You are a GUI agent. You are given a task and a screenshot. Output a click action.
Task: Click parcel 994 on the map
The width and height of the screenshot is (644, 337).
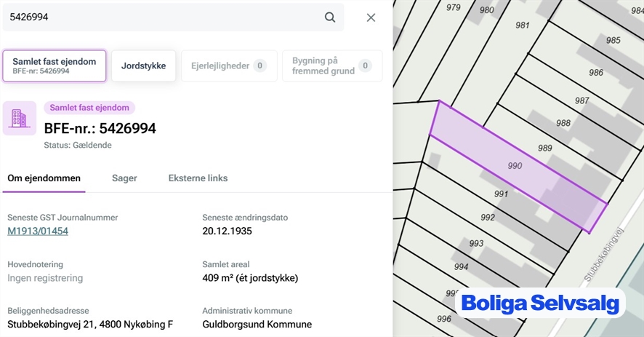click(461, 267)
